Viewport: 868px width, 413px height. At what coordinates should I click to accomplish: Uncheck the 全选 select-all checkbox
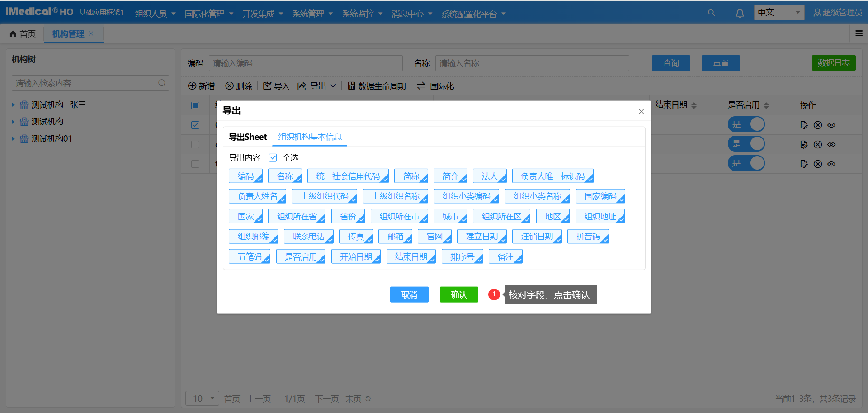[x=273, y=158]
